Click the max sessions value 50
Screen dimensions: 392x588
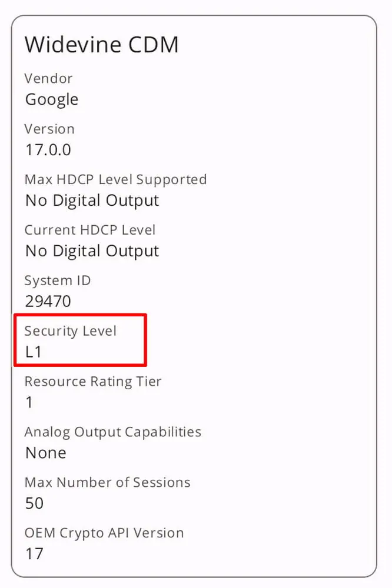tap(35, 504)
